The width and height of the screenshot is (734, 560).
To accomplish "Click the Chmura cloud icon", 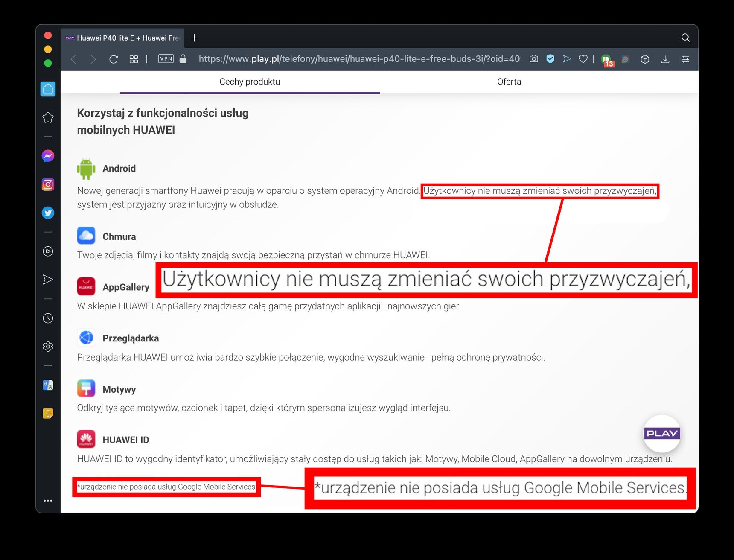I will click(x=86, y=236).
